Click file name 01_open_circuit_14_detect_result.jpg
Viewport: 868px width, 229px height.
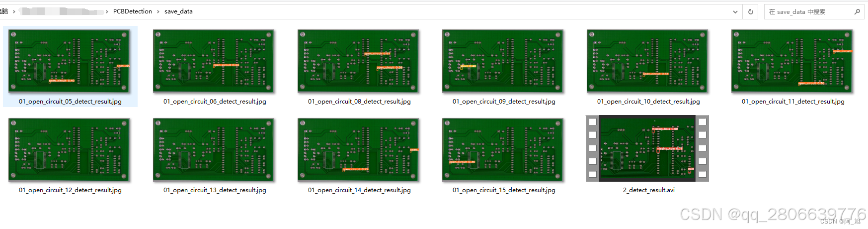tap(359, 190)
